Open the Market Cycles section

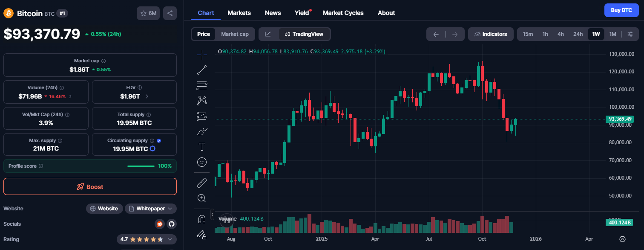343,13
